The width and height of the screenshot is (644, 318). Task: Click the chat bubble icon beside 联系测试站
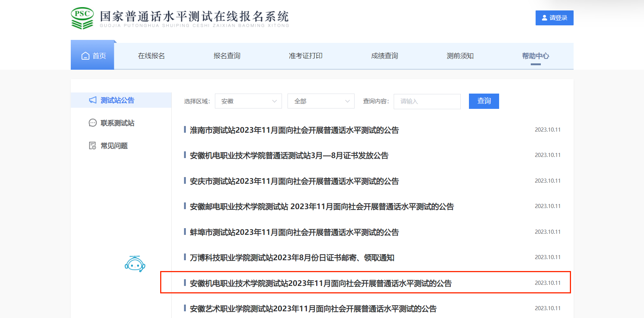(93, 123)
